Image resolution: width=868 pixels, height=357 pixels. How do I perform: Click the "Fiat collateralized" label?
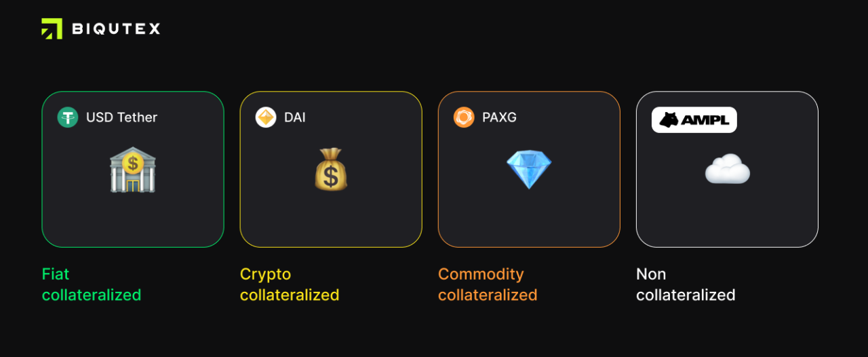(x=92, y=284)
